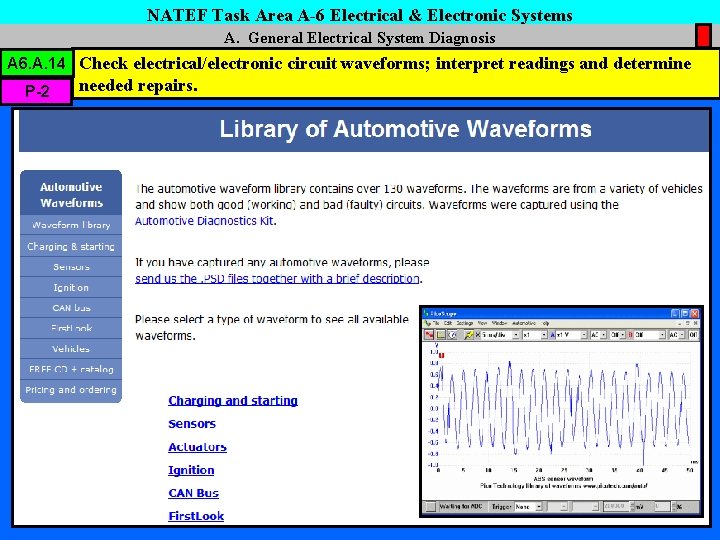Screen dimensions: 720x540
Task: Open the bold CAN Bus link in the waveform list
Action: click(x=193, y=493)
